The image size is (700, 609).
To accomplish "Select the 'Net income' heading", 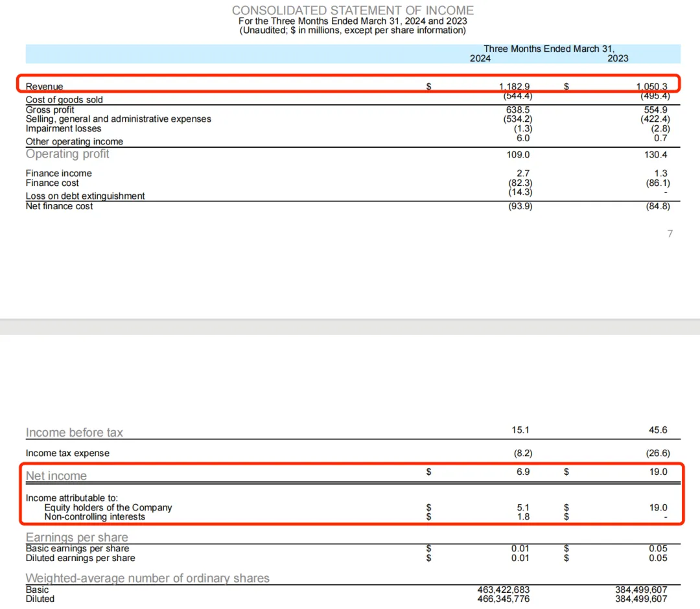I will tap(56, 476).
